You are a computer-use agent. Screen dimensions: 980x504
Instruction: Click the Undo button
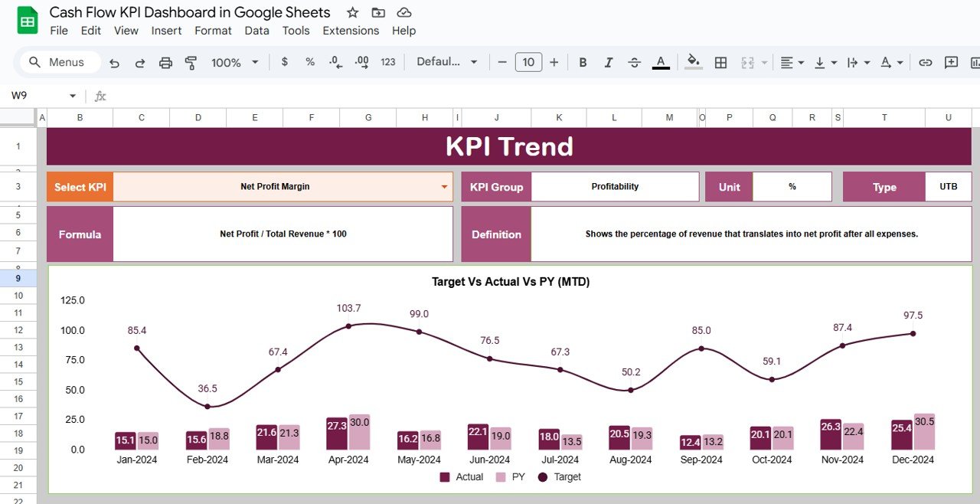point(115,62)
